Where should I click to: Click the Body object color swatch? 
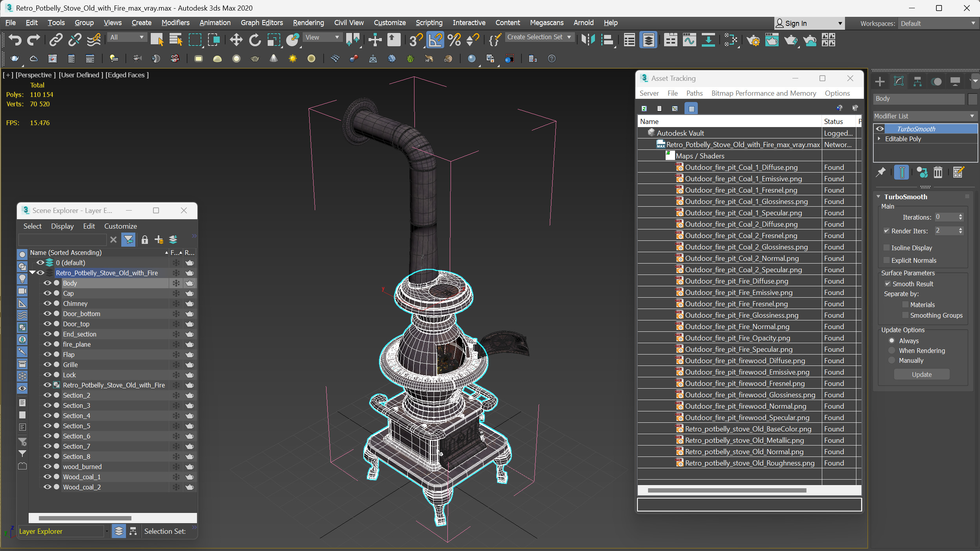[x=973, y=99]
